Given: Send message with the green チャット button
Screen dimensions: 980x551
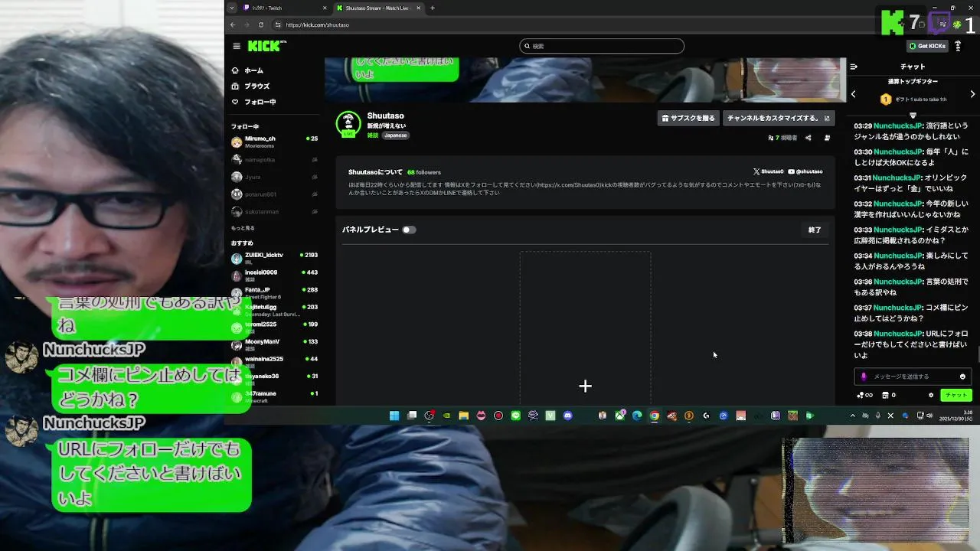Looking at the screenshot, I should (955, 395).
